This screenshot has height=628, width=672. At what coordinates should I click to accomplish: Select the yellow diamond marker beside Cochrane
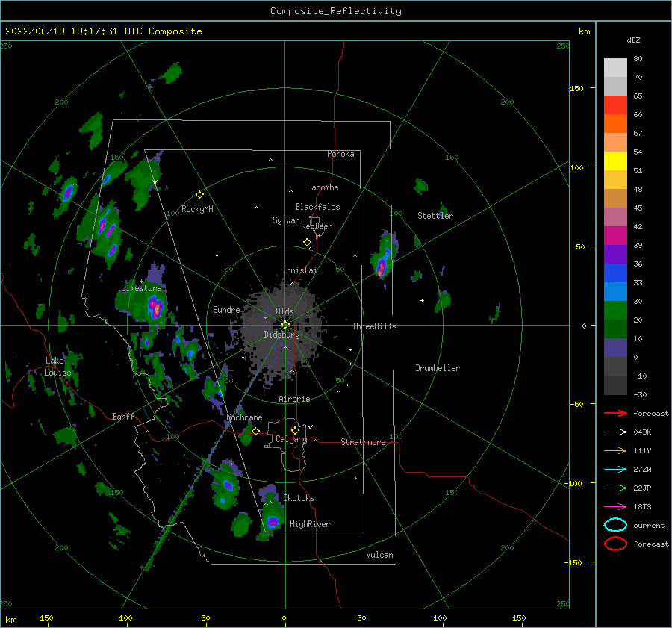click(x=255, y=431)
